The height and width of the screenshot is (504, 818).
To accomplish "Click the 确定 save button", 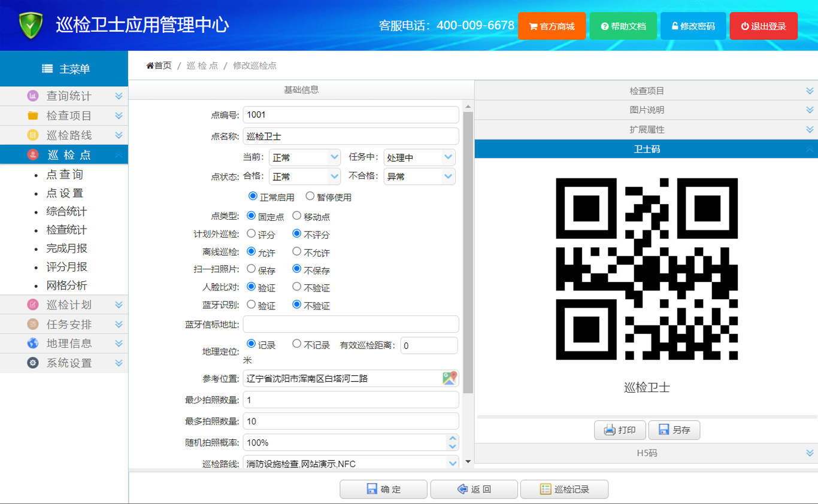I will [383, 489].
